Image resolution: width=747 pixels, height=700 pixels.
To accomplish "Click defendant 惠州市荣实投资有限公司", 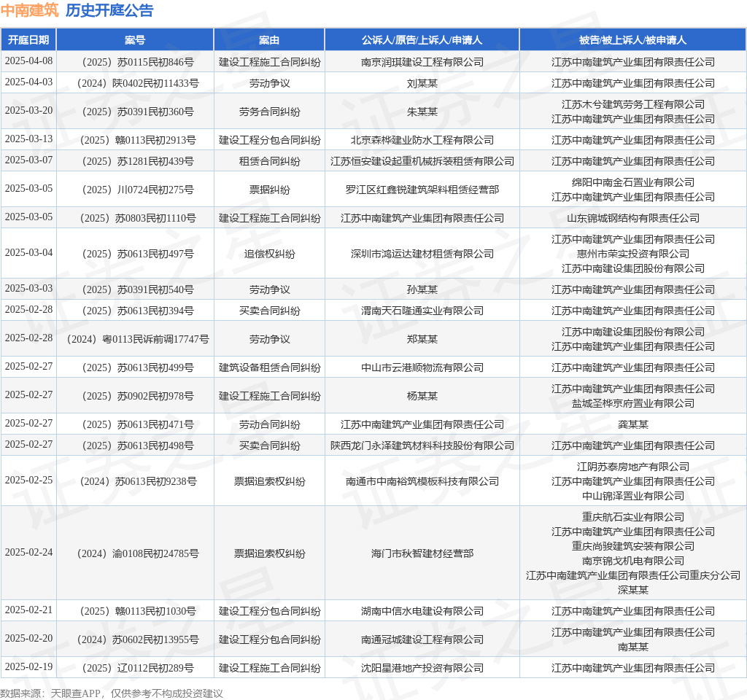I will pos(632,253).
